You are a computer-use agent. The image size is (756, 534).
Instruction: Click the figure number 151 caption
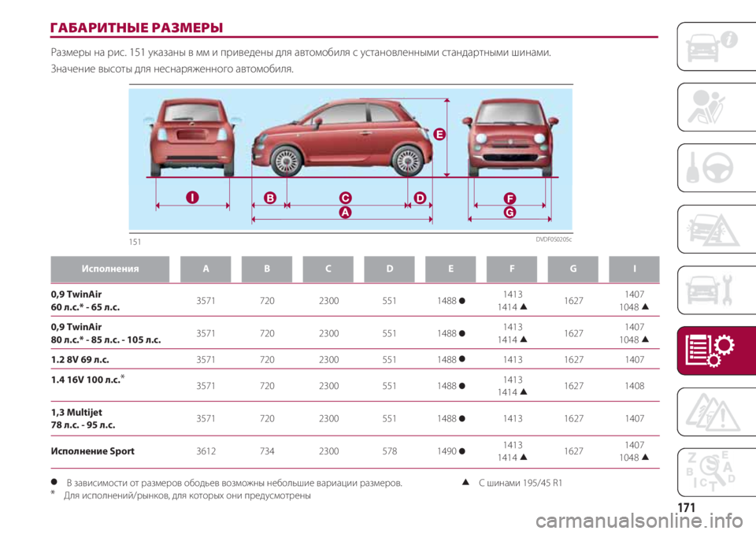(135, 242)
